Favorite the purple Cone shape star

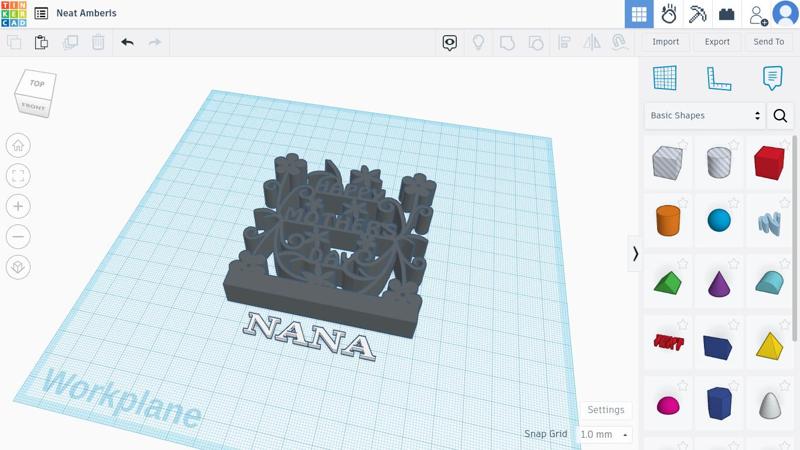pyautogui.click(x=734, y=264)
